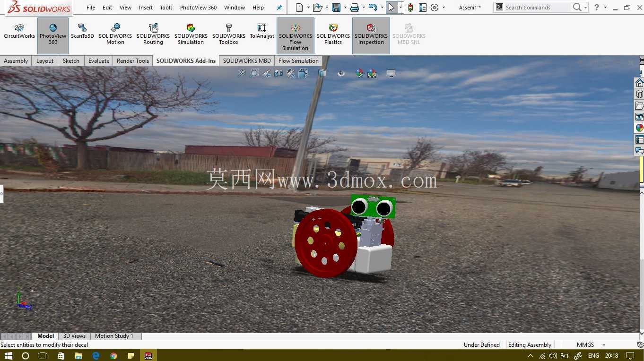Open the Tools menu
The width and height of the screenshot is (644, 361).
[166, 8]
